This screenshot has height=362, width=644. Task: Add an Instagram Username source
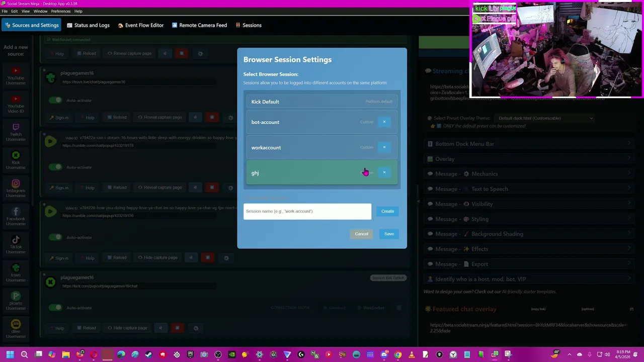(16, 189)
